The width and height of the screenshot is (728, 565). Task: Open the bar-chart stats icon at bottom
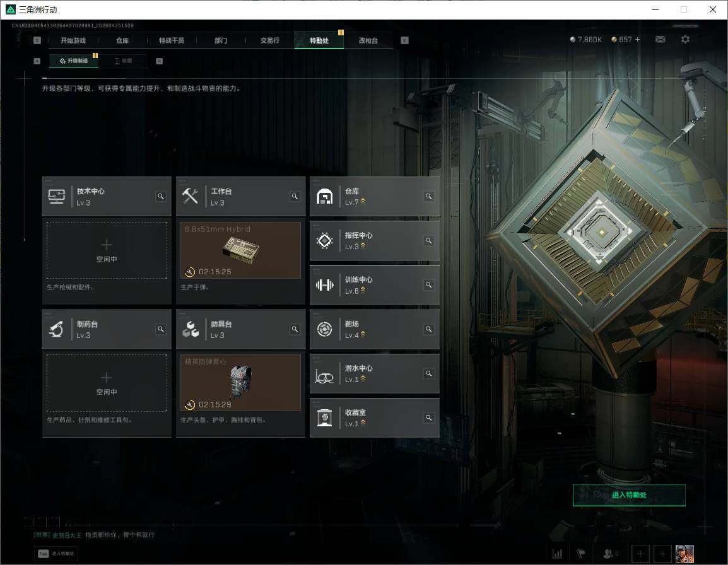point(557,554)
